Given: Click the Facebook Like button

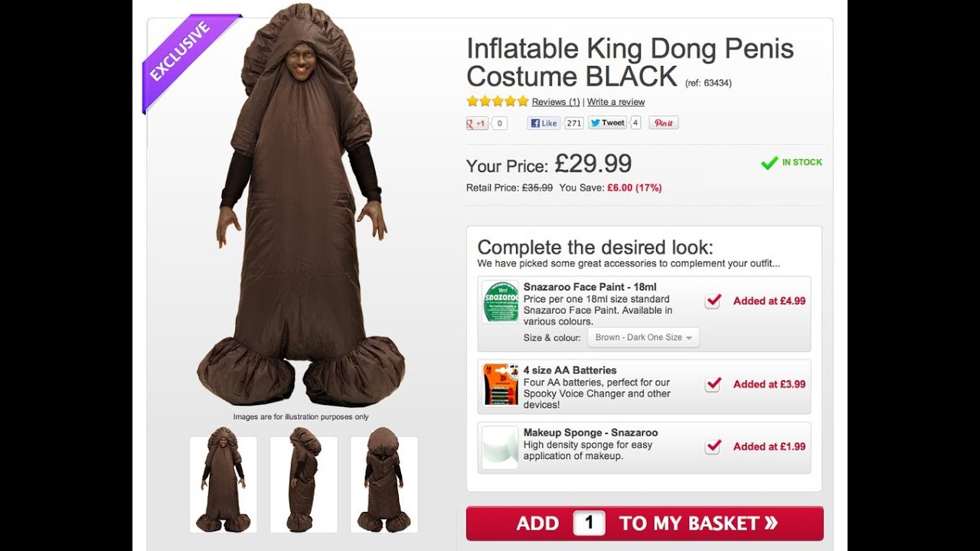Looking at the screenshot, I should [x=544, y=123].
